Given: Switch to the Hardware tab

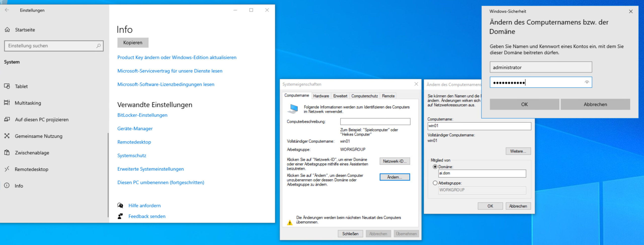Looking at the screenshot, I should [321, 96].
